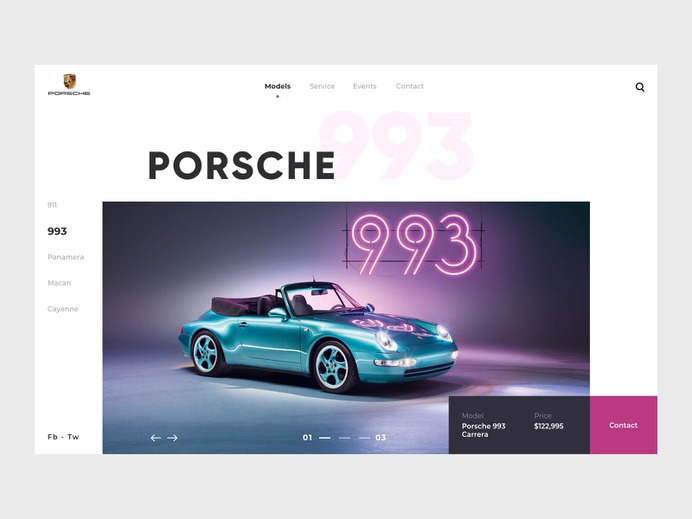Click the Porsche crest logo

coord(69,84)
